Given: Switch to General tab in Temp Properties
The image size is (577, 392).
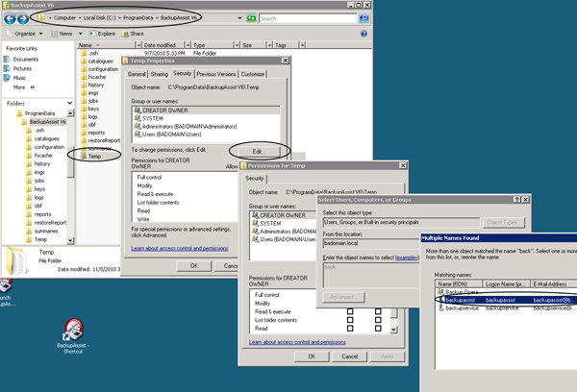Looking at the screenshot, I should (x=137, y=74).
